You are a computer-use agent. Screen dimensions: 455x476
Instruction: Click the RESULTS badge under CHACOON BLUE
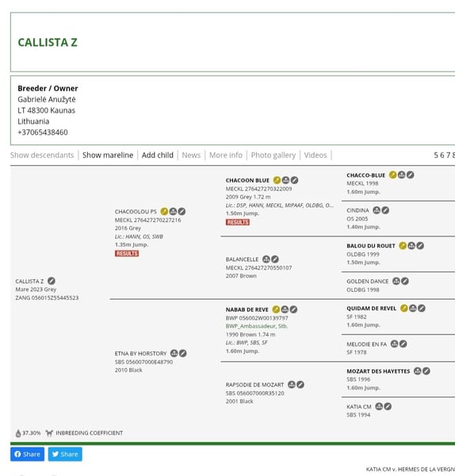coord(238,222)
